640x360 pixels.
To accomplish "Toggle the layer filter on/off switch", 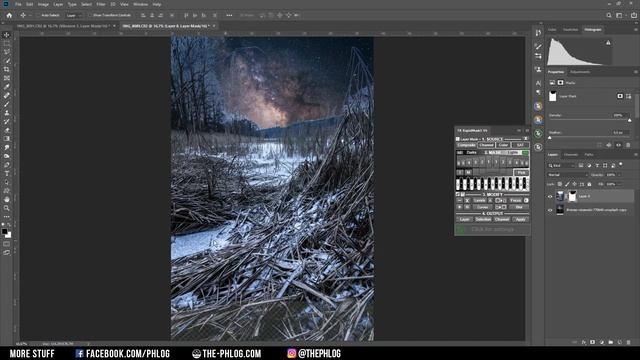I will click(621, 164).
